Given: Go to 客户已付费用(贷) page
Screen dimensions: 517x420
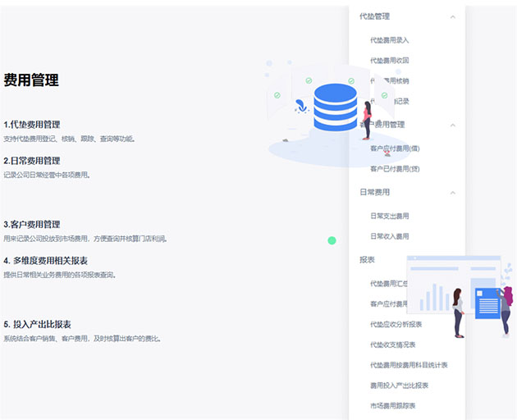Looking at the screenshot, I should tap(395, 168).
